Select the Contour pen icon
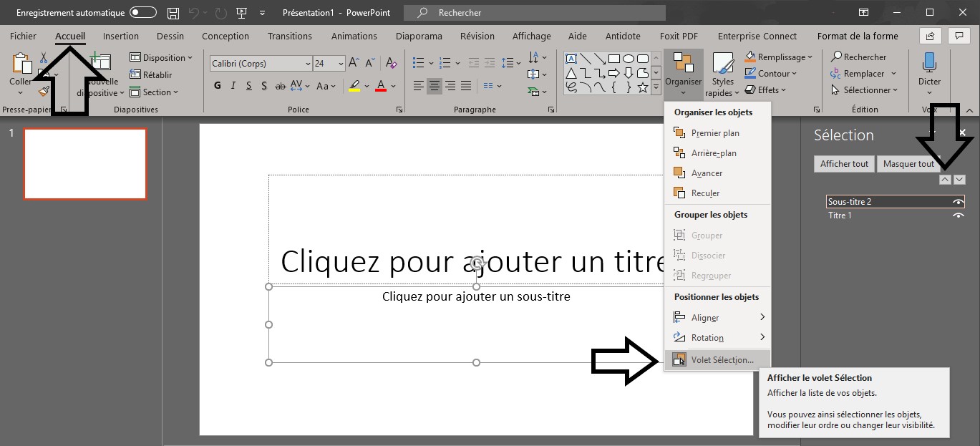The height and width of the screenshot is (446, 980). click(751, 73)
